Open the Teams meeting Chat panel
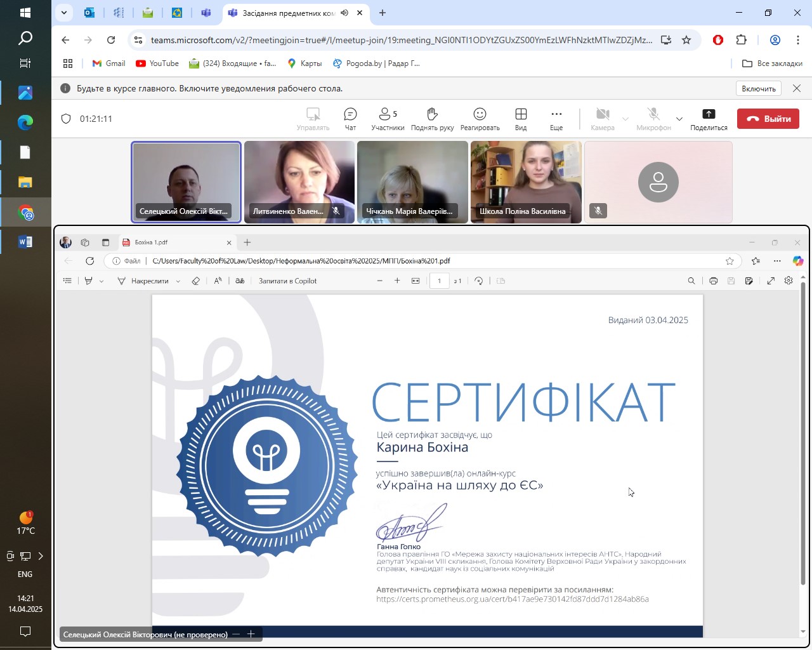 (350, 119)
